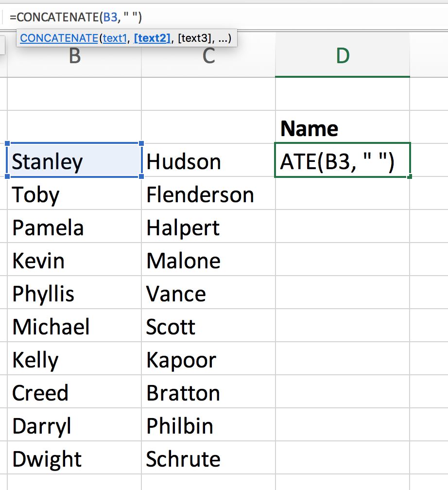The width and height of the screenshot is (448, 490).
Task: Select cell with Pamela
Action: tap(74, 227)
